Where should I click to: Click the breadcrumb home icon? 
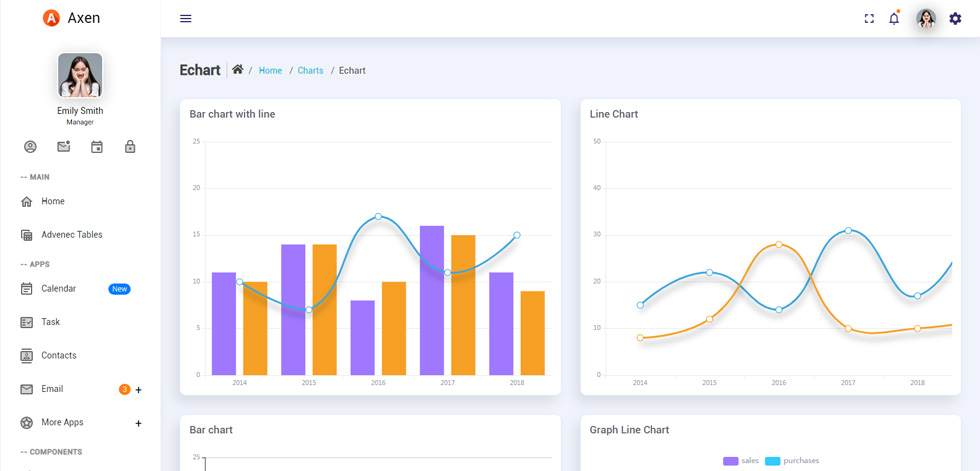(238, 69)
